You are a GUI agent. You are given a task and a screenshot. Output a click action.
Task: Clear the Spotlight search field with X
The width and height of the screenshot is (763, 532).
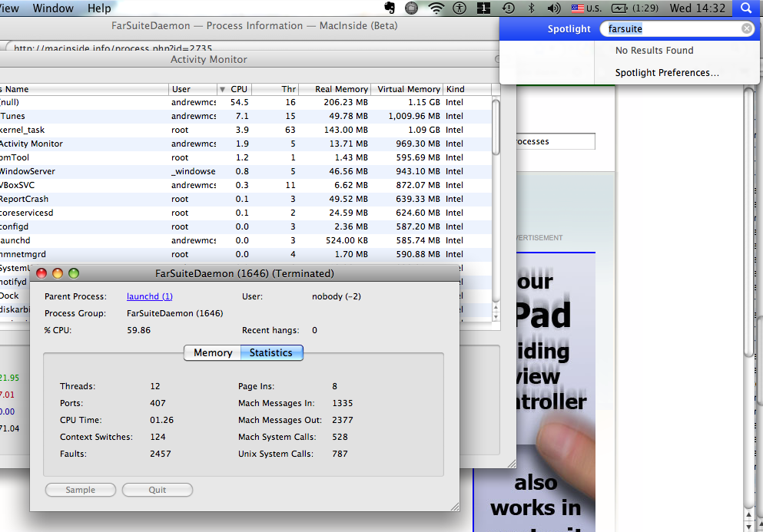tap(746, 28)
